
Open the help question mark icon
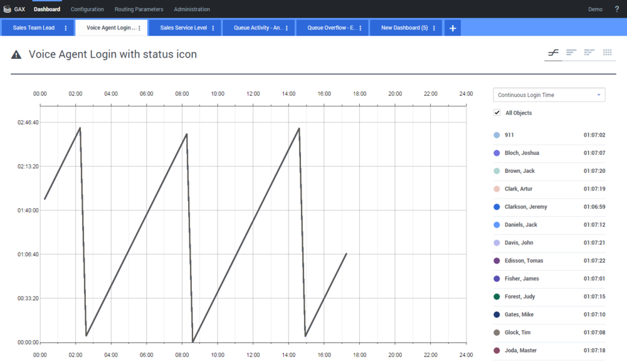tap(616, 9)
